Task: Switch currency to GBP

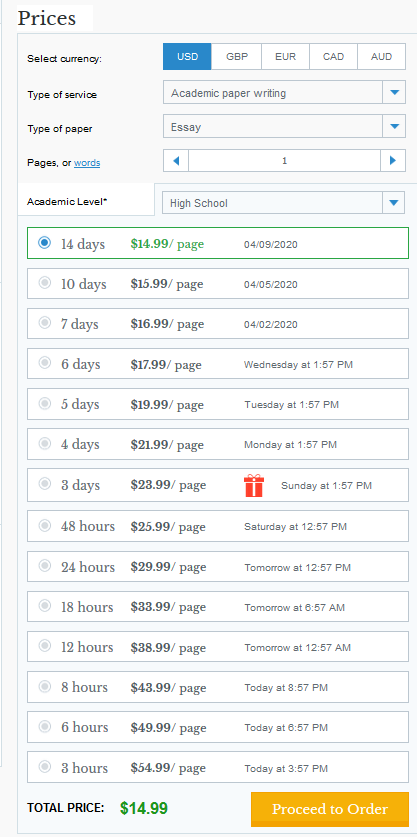Action: click(237, 57)
